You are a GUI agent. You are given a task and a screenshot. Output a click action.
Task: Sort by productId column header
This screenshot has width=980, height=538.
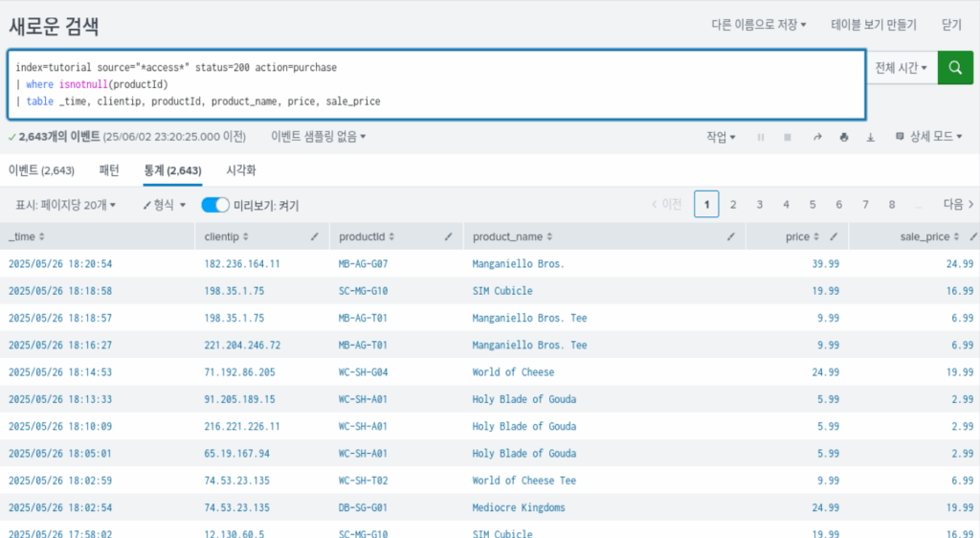tap(367, 236)
